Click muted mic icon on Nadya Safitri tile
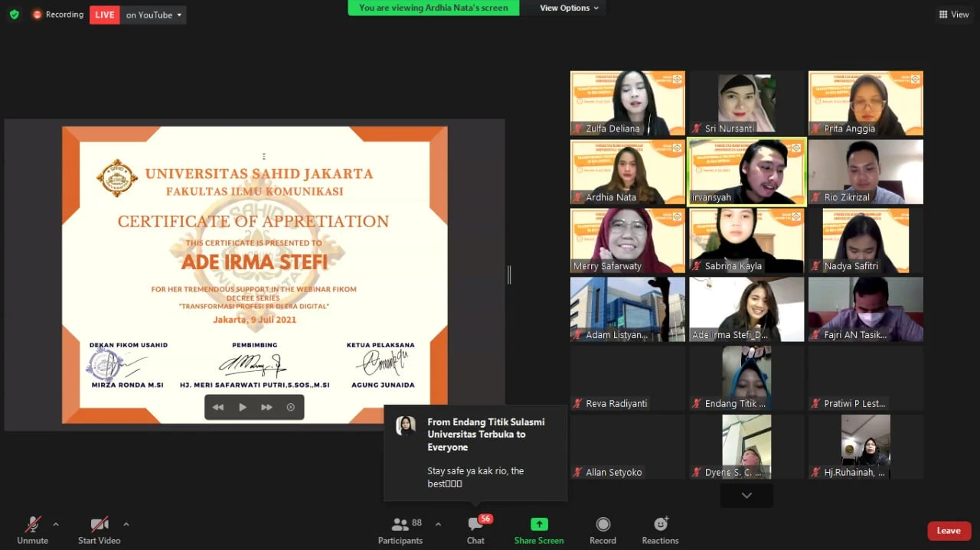The height and width of the screenshot is (550, 980). 816,266
